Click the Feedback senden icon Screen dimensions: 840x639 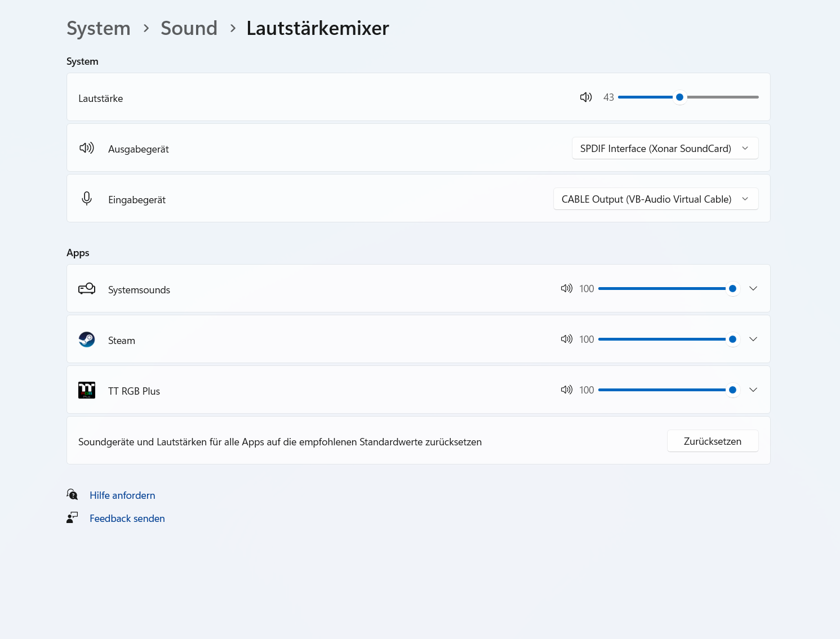click(x=72, y=517)
